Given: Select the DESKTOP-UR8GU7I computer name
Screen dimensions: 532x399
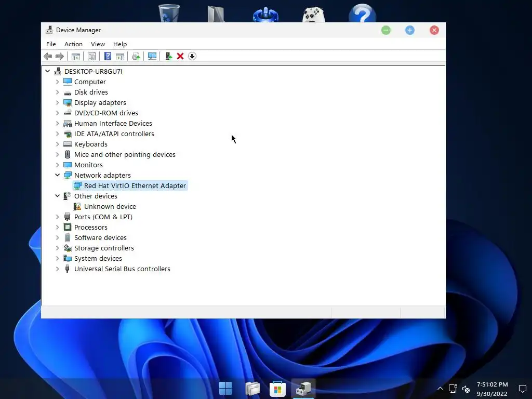Looking at the screenshot, I should point(94,71).
